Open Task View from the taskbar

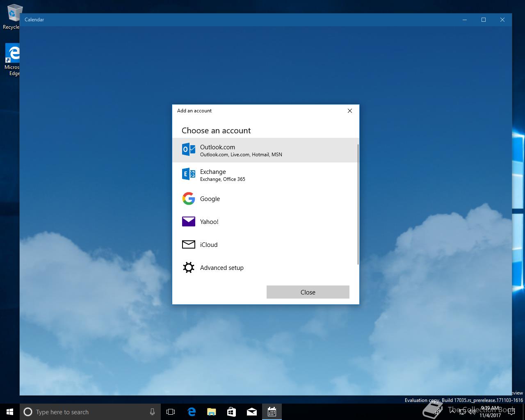171,412
